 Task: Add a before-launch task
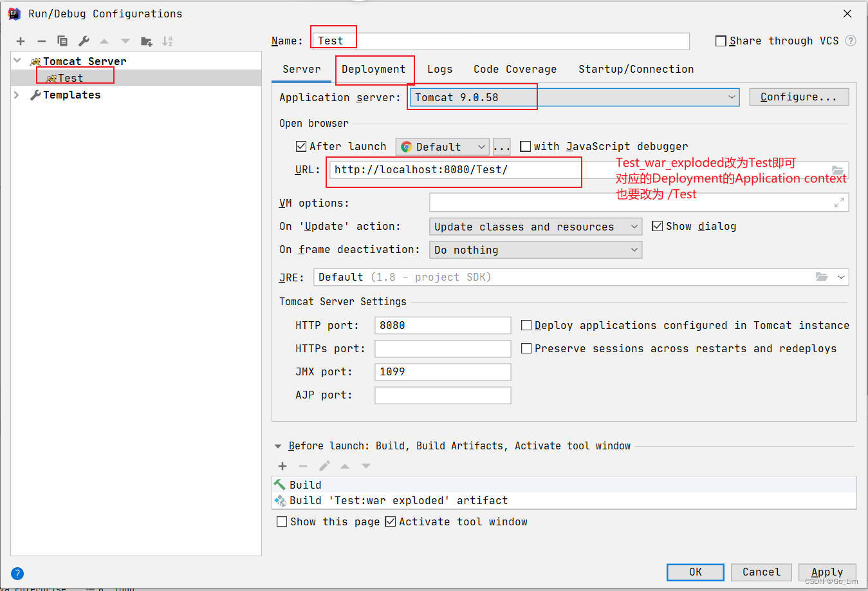(282, 466)
